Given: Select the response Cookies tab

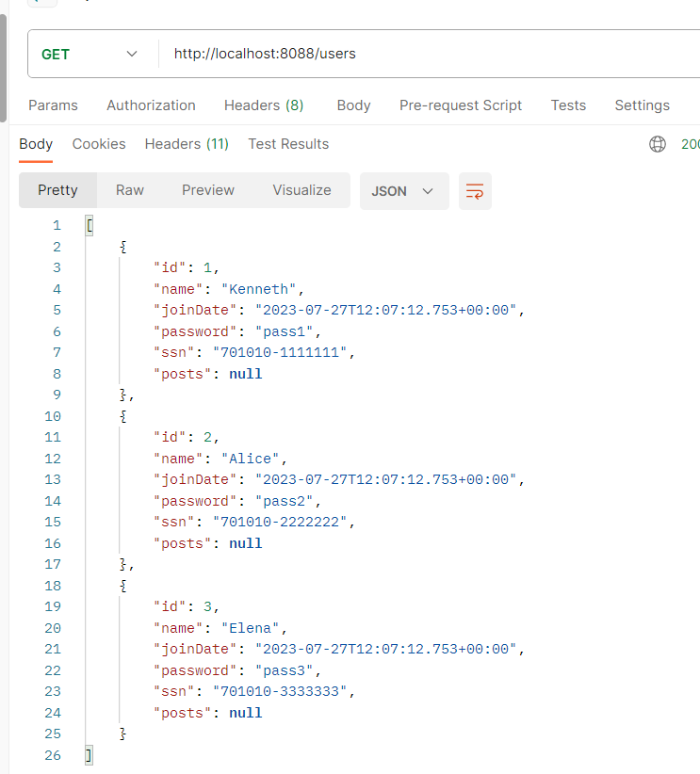Looking at the screenshot, I should coord(99,144).
